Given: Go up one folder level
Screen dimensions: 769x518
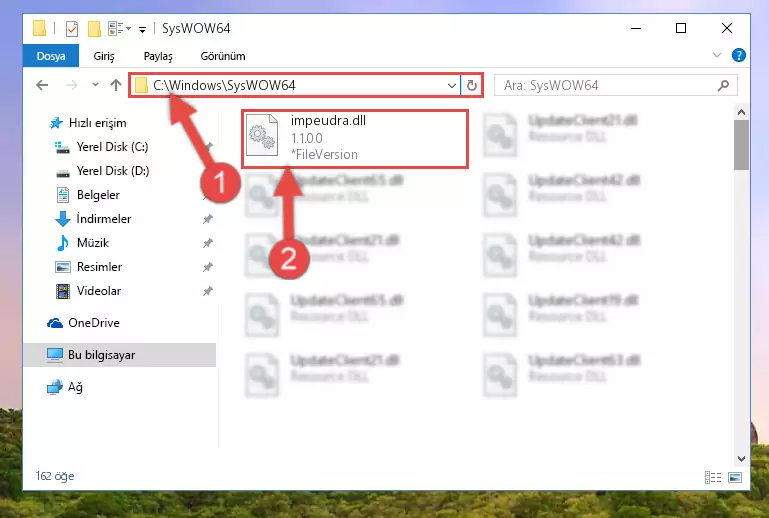Looking at the screenshot, I should [116, 85].
